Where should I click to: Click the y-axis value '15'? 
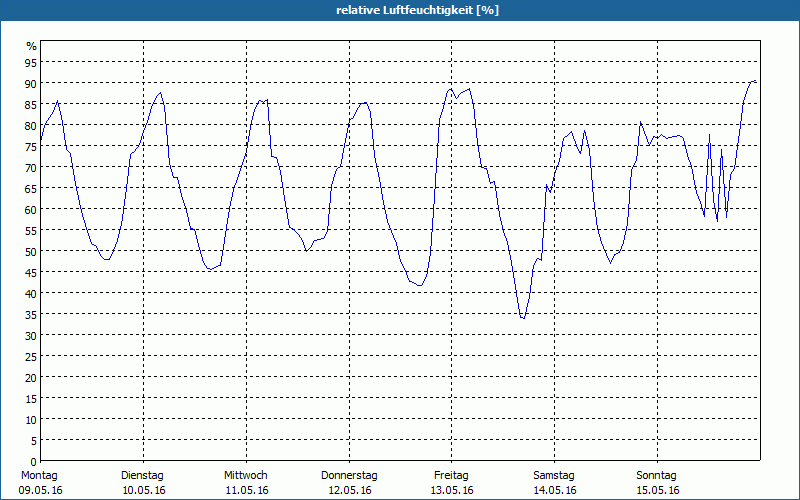[x=31, y=398]
